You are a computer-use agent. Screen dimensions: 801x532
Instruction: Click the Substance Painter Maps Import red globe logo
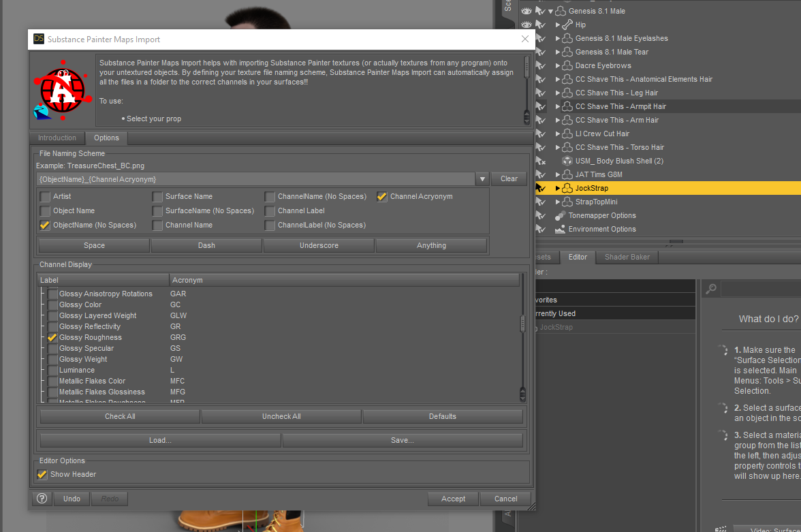click(x=63, y=91)
